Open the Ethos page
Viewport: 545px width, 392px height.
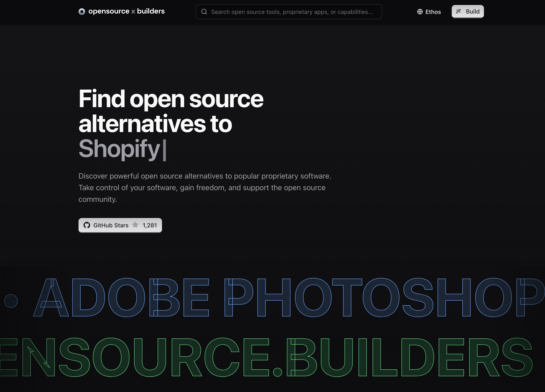click(433, 12)
